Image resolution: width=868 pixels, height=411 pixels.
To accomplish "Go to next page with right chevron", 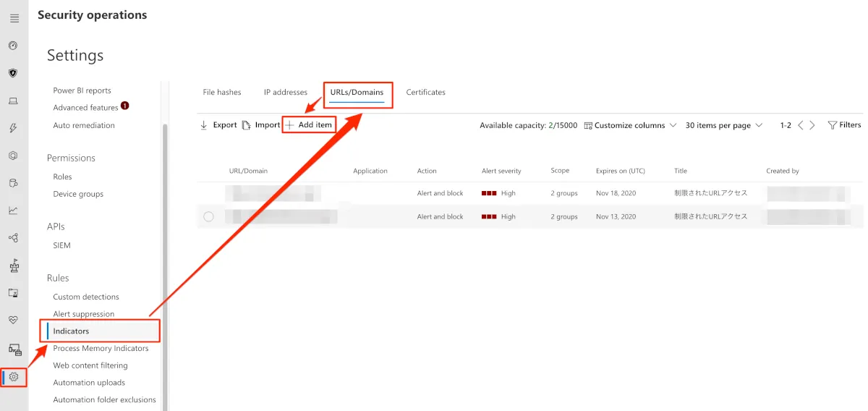I will click(x=812, y=125).
